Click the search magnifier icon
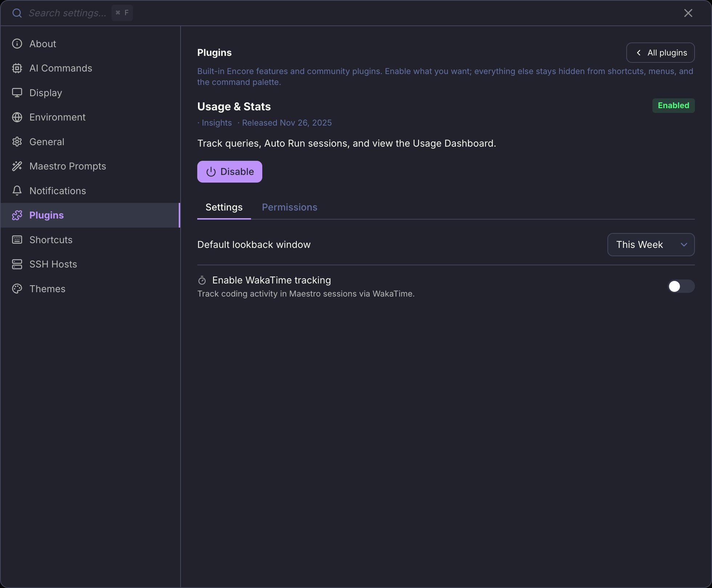 tap(17, 13)
